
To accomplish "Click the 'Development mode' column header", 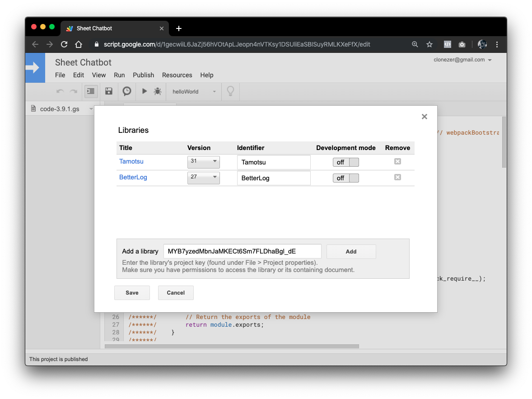I will coord(346,148).
